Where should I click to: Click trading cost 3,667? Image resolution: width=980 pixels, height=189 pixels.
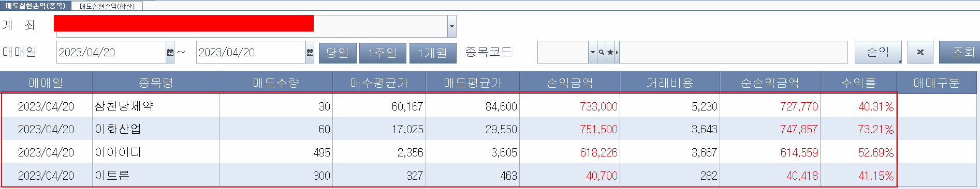705,153
